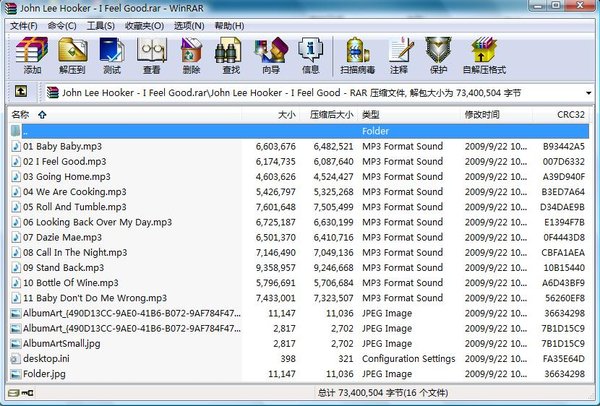Show archive 信息 (Info) icon
This screenshot has width=600, height=406.
[310, 50]
